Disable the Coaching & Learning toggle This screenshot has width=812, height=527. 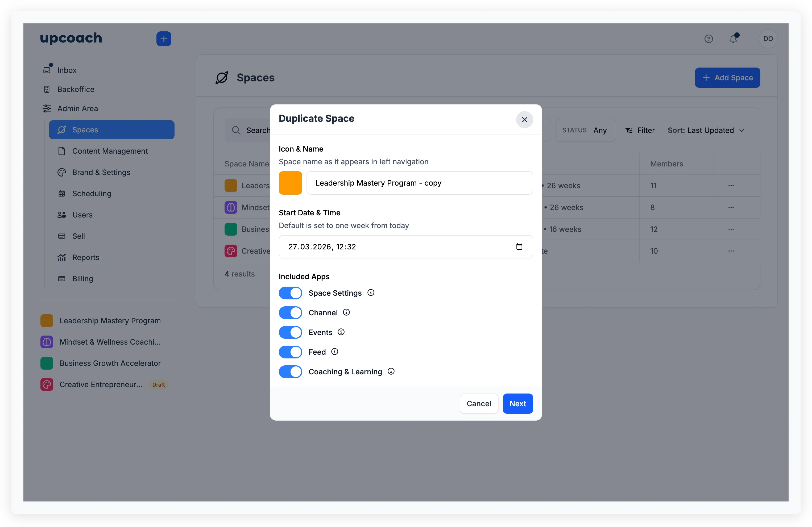[290, 371]
